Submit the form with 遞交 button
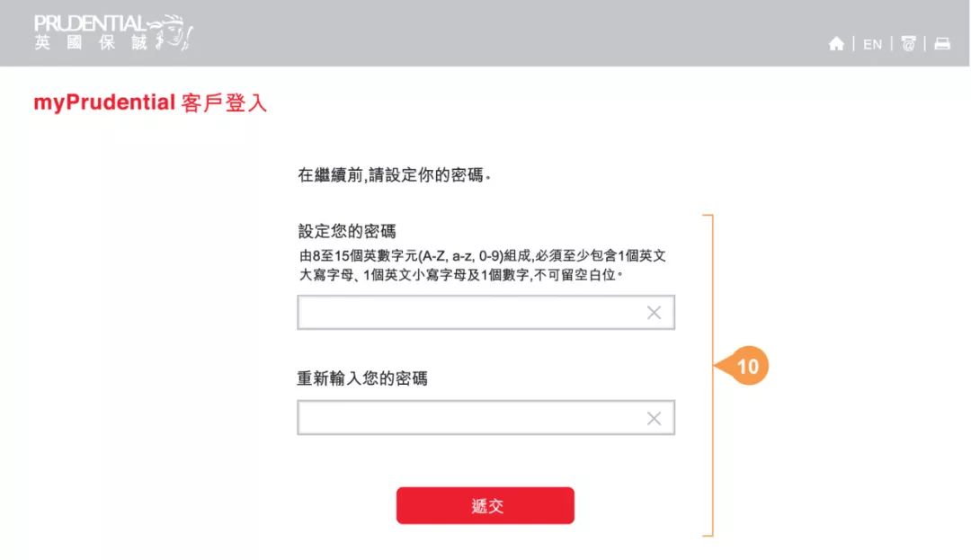 tap(485, 505)
